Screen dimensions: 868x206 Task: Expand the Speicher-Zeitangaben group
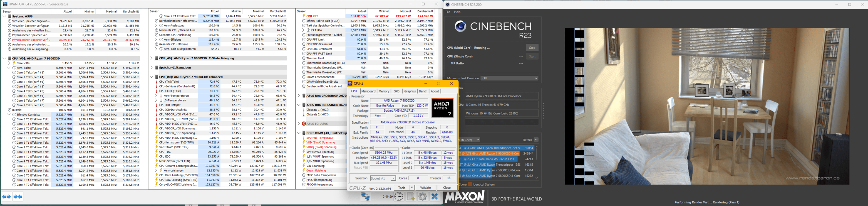[152, 68]
